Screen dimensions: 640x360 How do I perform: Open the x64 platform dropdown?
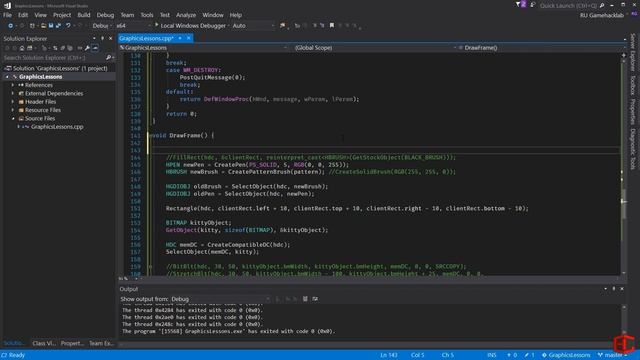point(133,26)
